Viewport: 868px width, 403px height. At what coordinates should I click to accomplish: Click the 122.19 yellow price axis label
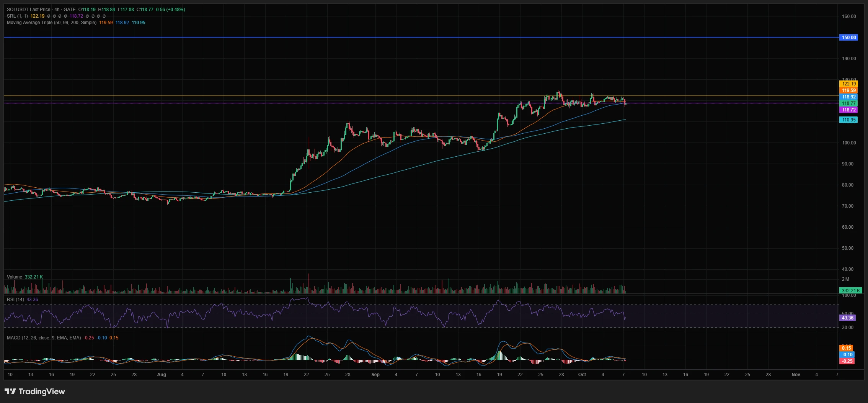pos(849,84)
